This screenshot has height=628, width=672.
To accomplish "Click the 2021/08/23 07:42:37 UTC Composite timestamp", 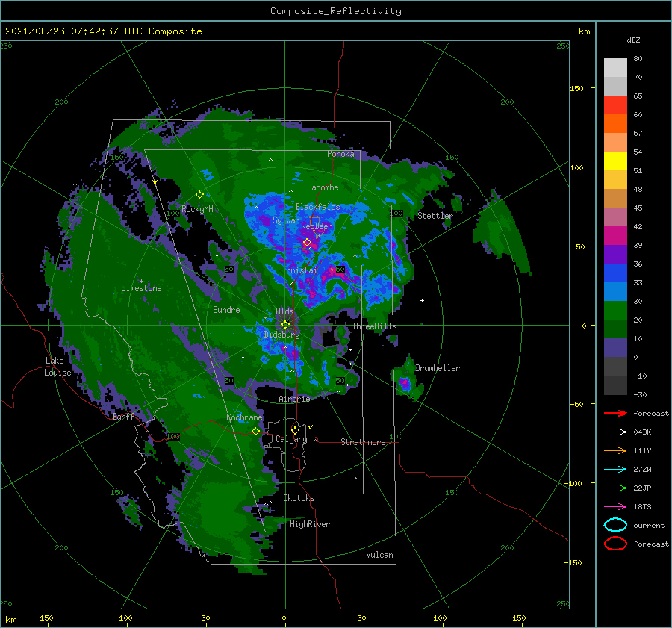I will tap(103, 31).
